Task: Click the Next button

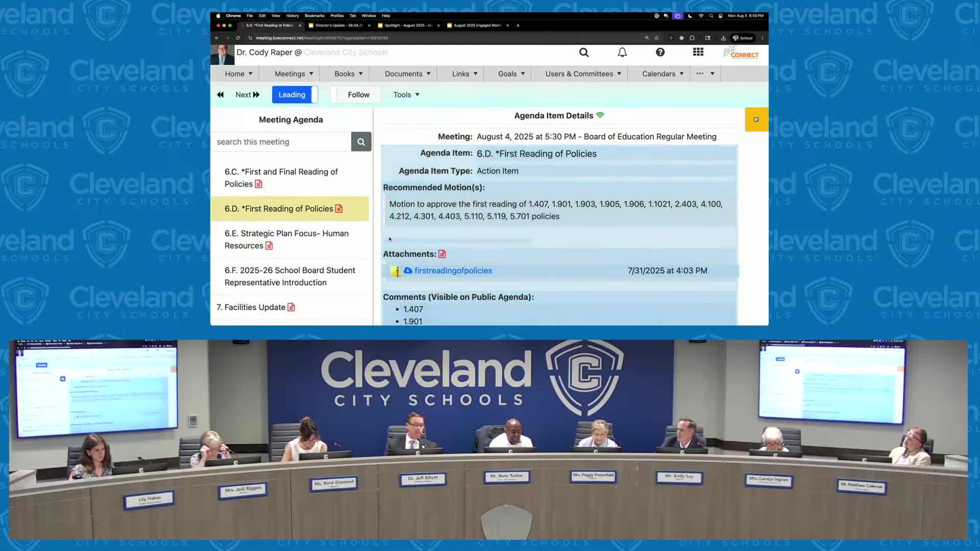Action: coord(248,95)
